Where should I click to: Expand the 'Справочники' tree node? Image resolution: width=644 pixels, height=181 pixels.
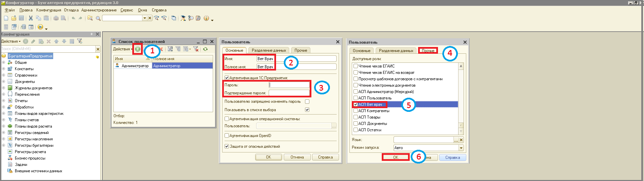pyautogui.click(x=4, y=75)
